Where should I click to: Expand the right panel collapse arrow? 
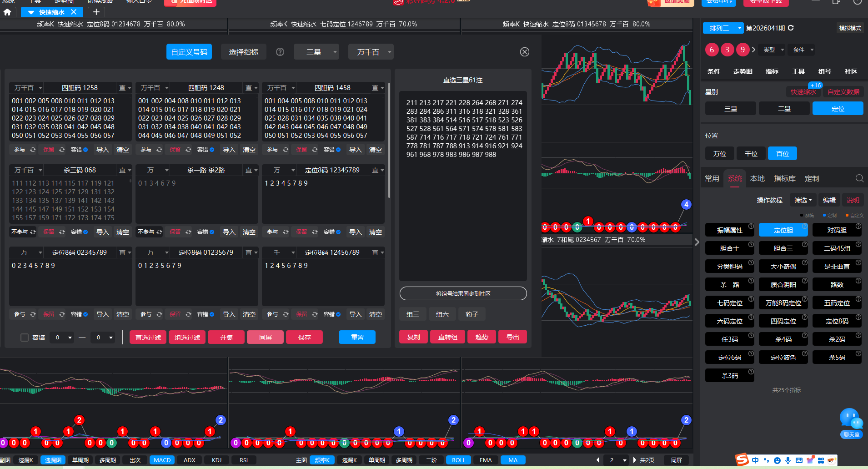coord(697,242)
